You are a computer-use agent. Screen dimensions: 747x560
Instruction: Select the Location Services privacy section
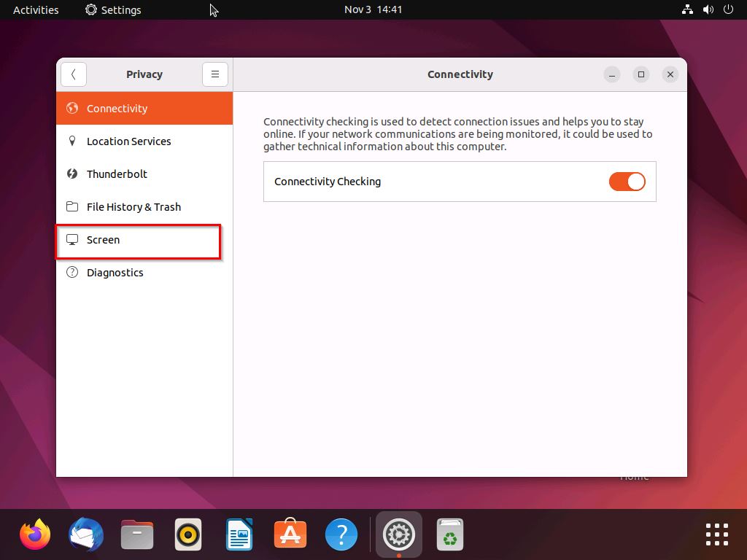tap(128, 141)
